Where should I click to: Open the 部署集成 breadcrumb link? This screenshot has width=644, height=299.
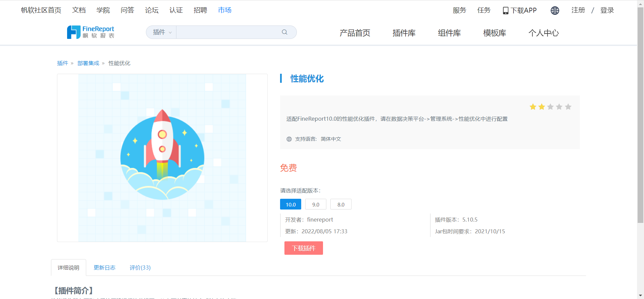pos(88,63)
